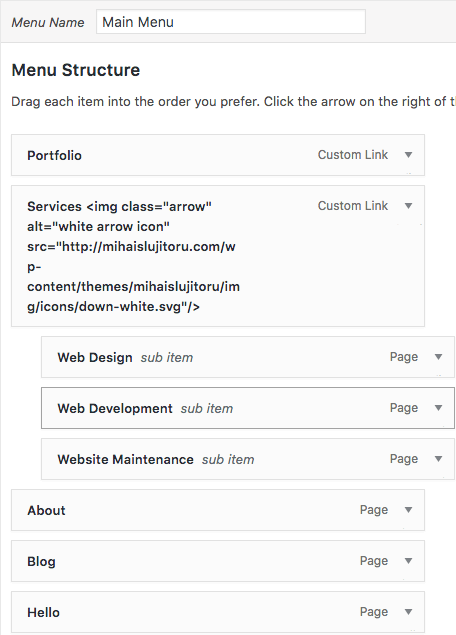The image size is (456, 635).
Task: Select the About menu item title
Action: click(x=46, y=510)
